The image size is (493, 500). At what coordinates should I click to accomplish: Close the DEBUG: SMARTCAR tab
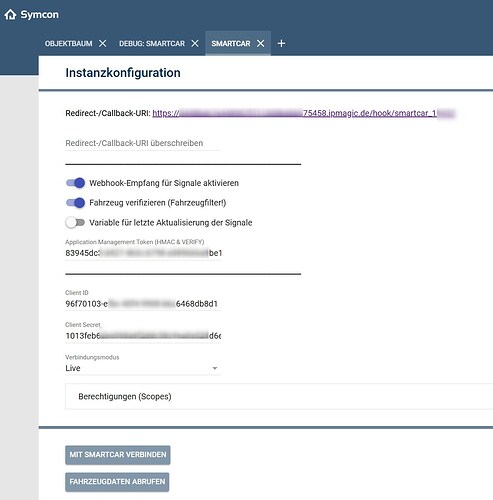click(x=195, y=43)
